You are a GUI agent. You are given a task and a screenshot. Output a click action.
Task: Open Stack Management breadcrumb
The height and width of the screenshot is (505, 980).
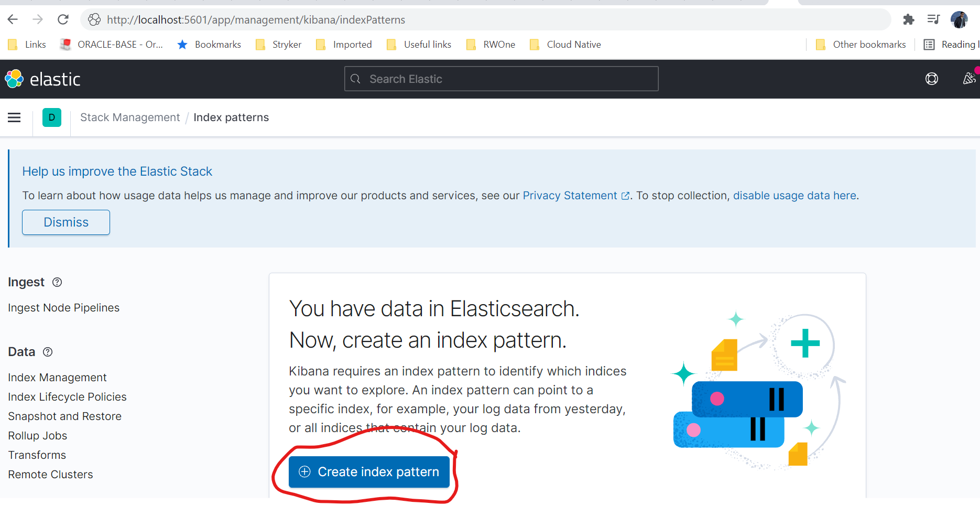pyautogui.click(x=130, y=117)
